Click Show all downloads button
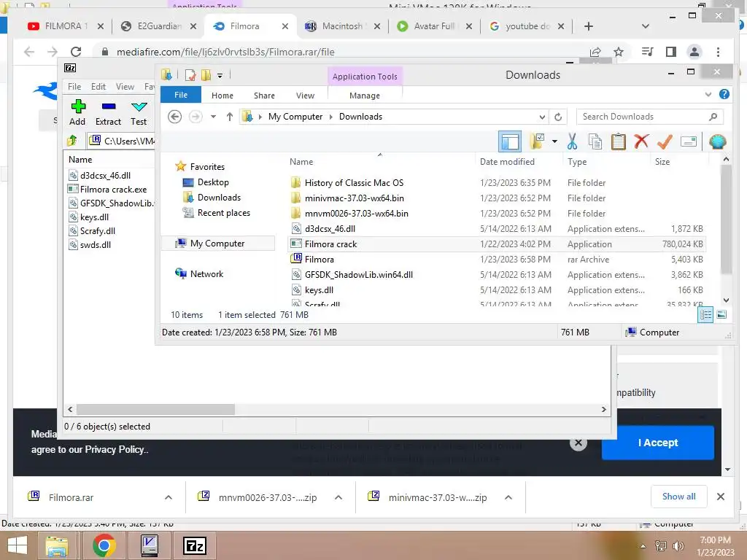This screenshot has height=560, width=747. [678, 497]
